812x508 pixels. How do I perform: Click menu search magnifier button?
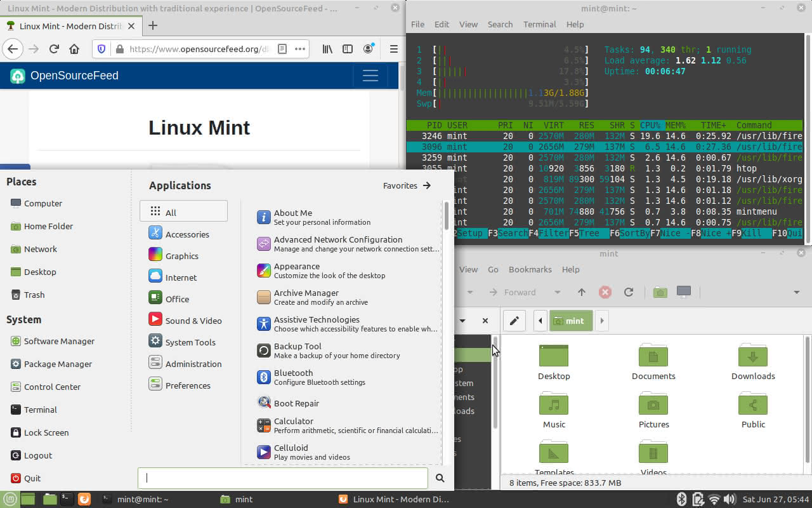point(440,478)
